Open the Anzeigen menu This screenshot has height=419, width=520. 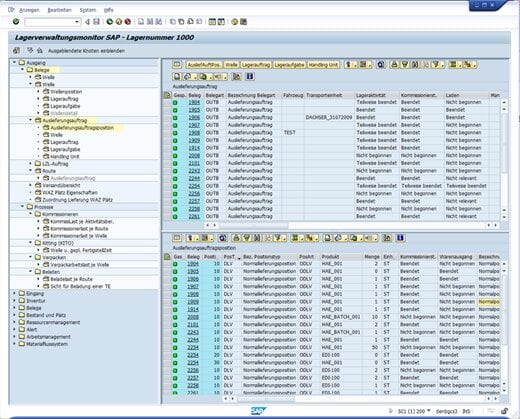click(29, 10)
